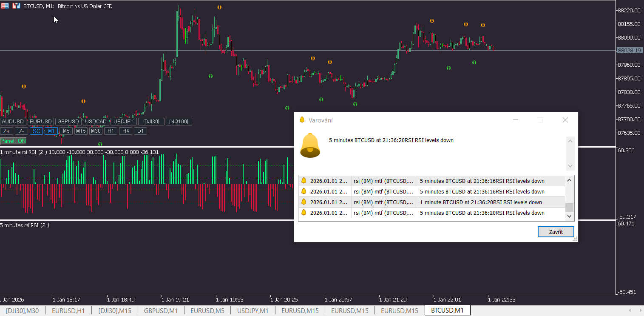
Task: Load the [DJI30] symbol from chart panel
Action: (151, 122)
